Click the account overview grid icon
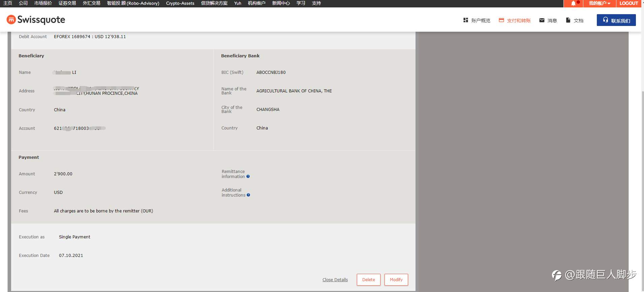 point(465,20)
